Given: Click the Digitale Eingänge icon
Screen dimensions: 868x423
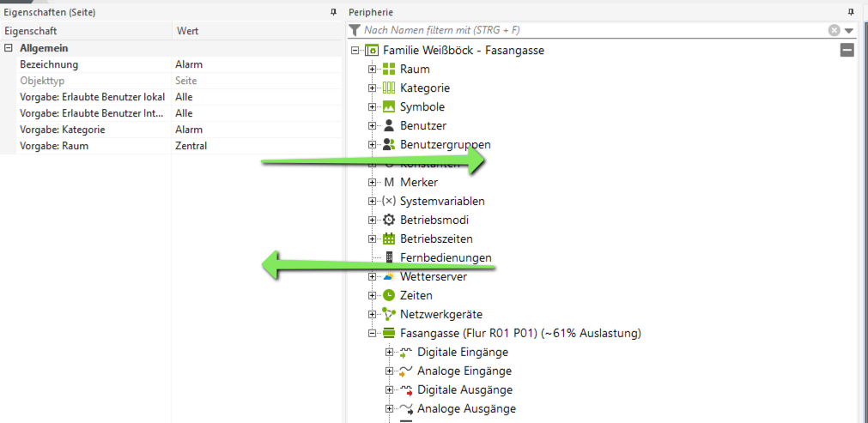Looking at the screenshot, I should (x=406, y=353).
